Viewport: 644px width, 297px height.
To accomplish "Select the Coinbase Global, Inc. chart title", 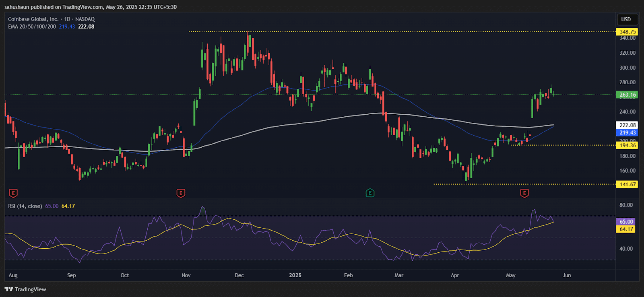I will pos(33,19).
